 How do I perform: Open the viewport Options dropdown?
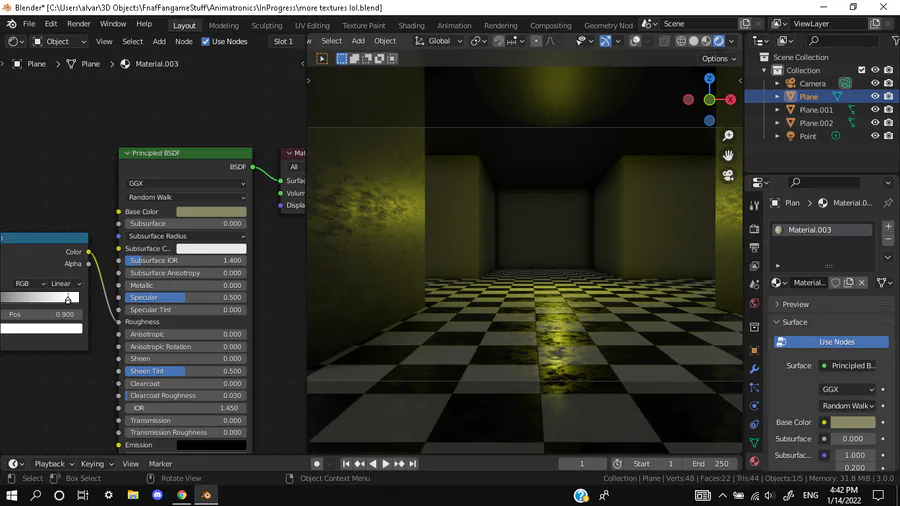(x=719, y=59)
